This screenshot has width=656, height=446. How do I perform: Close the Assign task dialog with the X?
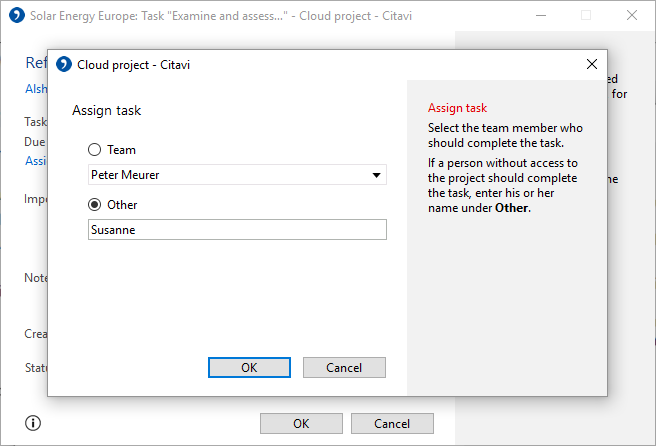592,64
